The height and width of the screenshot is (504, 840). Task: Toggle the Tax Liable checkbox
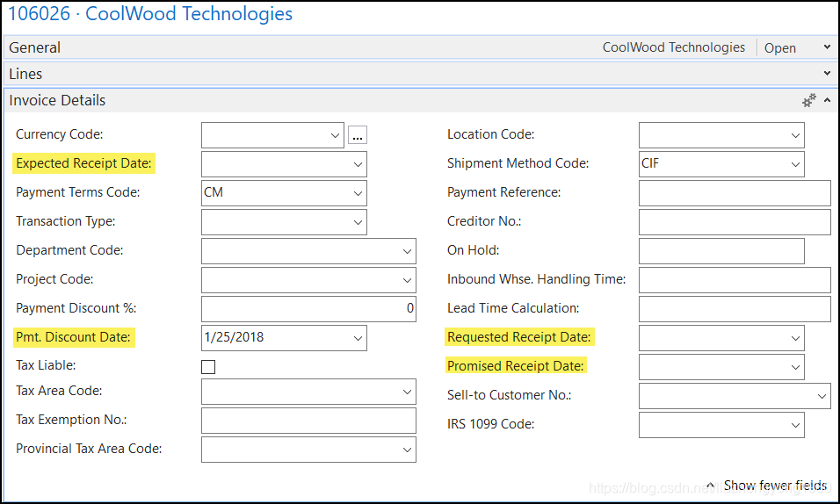pyautogui.click(x=208, y=367)
